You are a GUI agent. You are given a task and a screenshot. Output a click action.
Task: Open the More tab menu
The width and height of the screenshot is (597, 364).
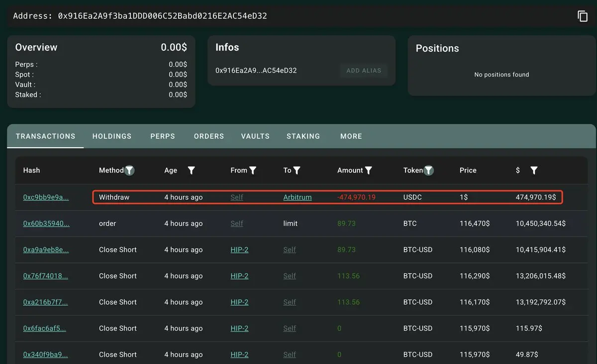click(351, 136)
